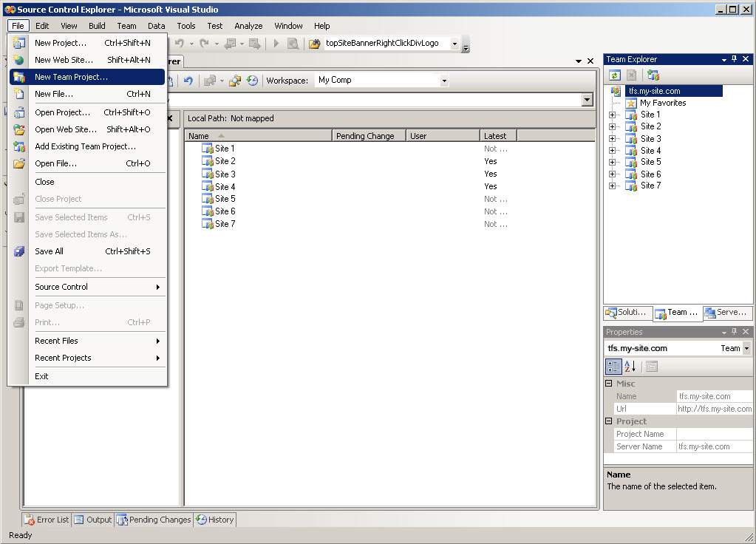The width and height of the screenshot is (756, 544).
Task: Sort list by the User column header
Action: [x=443, y=136]
